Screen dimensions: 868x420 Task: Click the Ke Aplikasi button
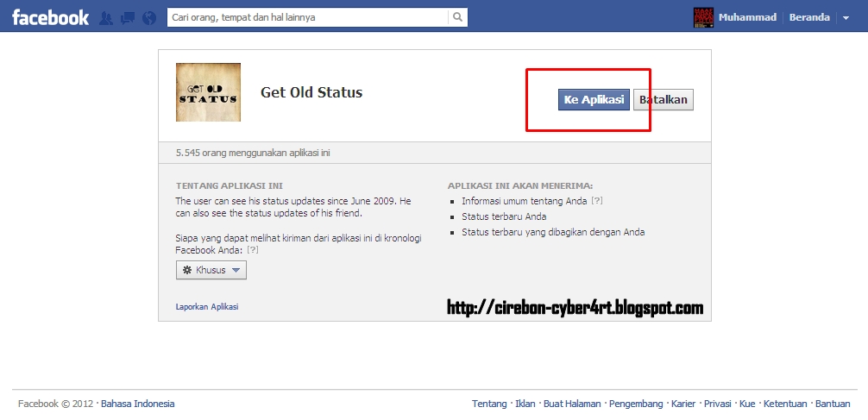594,99
